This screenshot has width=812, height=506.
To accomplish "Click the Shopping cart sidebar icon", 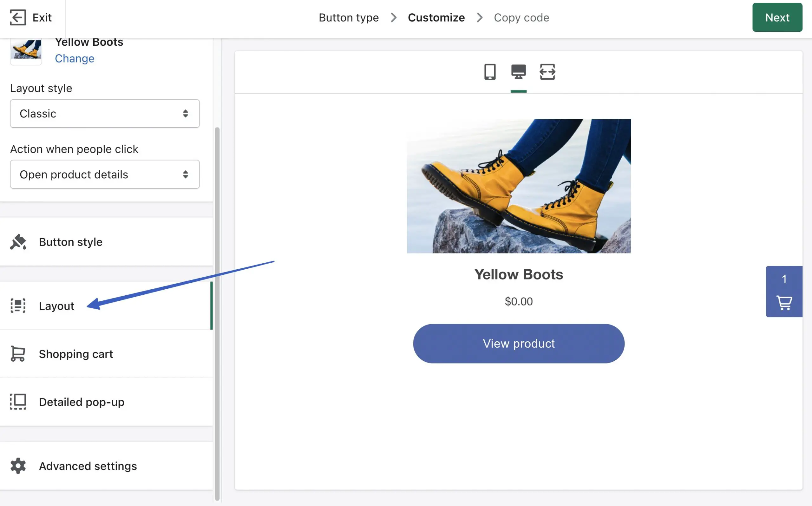I will [x=18, y=354].
